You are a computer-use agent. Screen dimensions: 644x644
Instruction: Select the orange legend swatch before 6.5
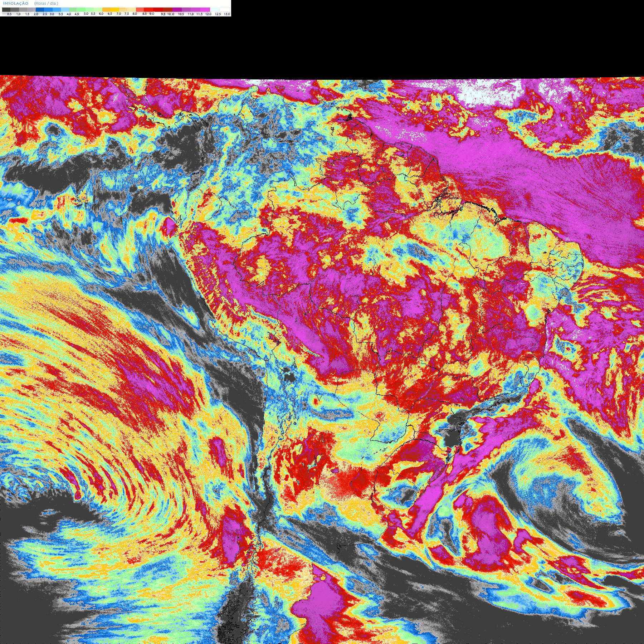[106, 10]
